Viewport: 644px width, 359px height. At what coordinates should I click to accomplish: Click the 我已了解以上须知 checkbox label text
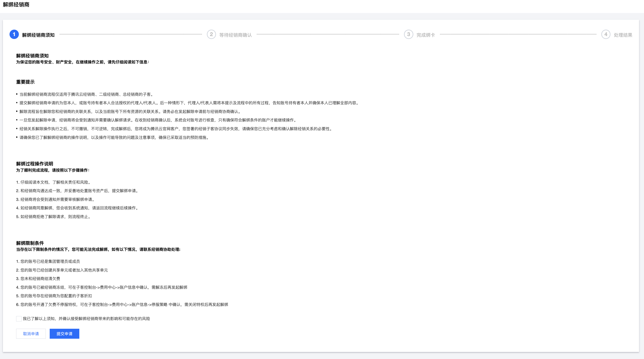coord(86,319)
